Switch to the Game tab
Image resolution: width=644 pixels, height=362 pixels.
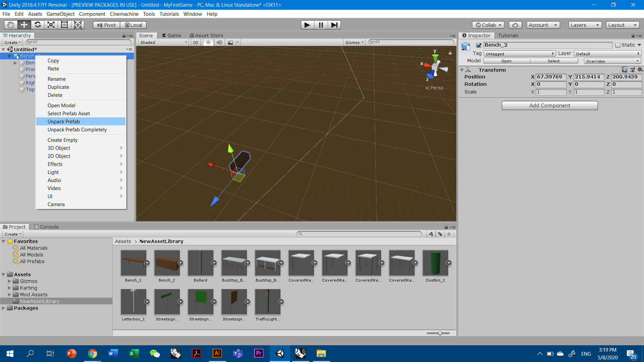pyautogui.click(x=171, y=35)
